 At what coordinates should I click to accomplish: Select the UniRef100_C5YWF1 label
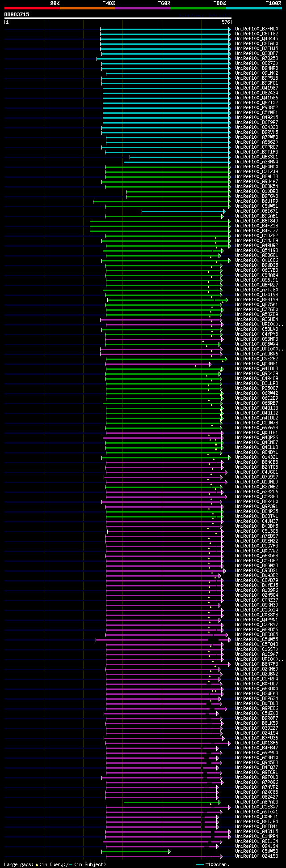[257, 113]
